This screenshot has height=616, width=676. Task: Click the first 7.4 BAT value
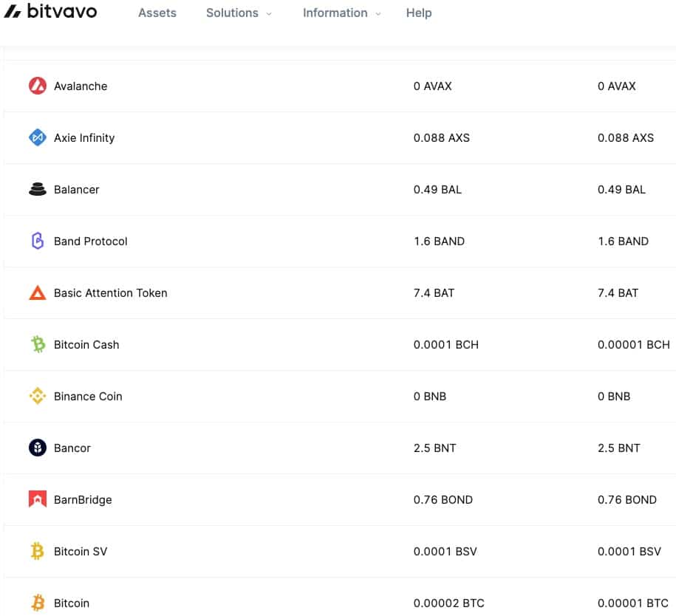(434, 293)
